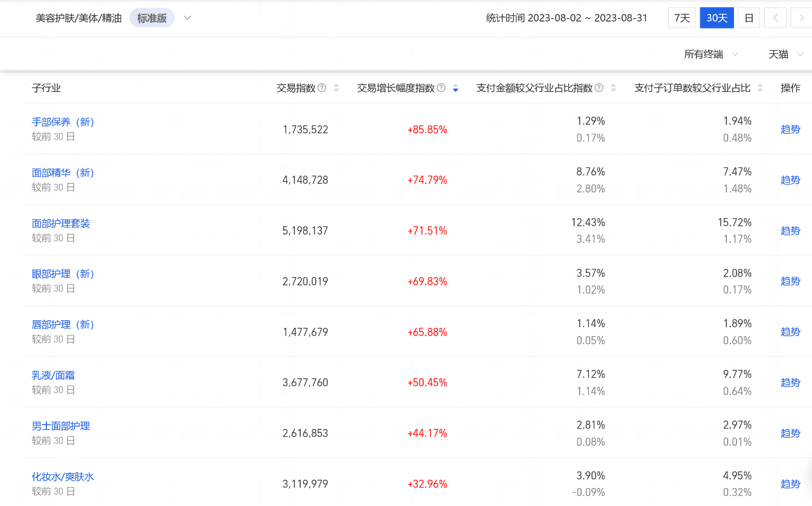Toggle sort on 交易增长幅度指数 column

455,88
